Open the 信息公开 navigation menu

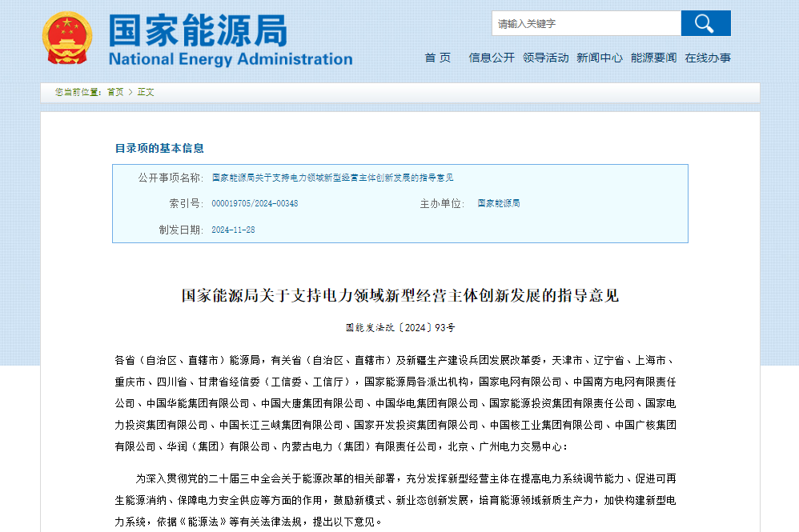489,58
